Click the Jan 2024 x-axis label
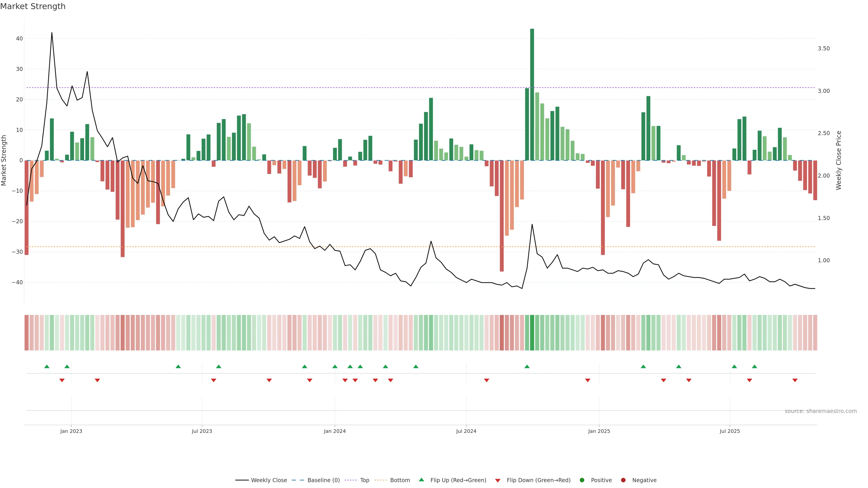The width and height of the screenshot is (868, 488). pyautogui.click(x=335, y=431)
